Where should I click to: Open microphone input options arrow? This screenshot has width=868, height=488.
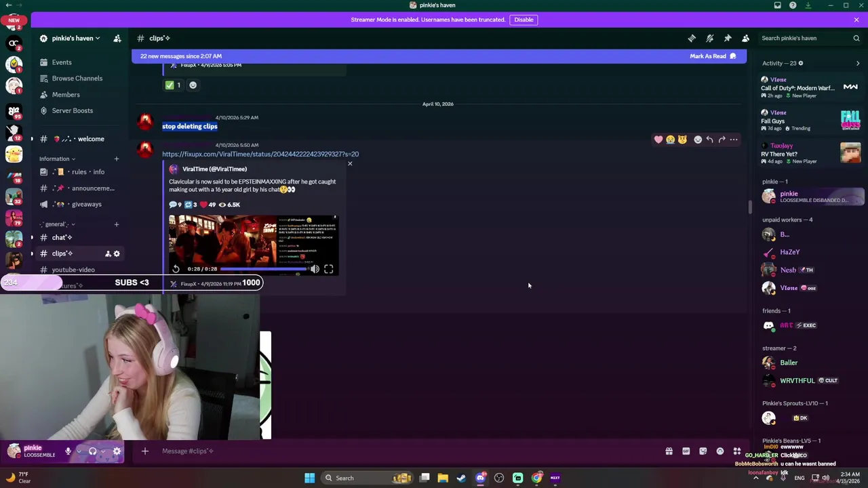click(79, 451)
